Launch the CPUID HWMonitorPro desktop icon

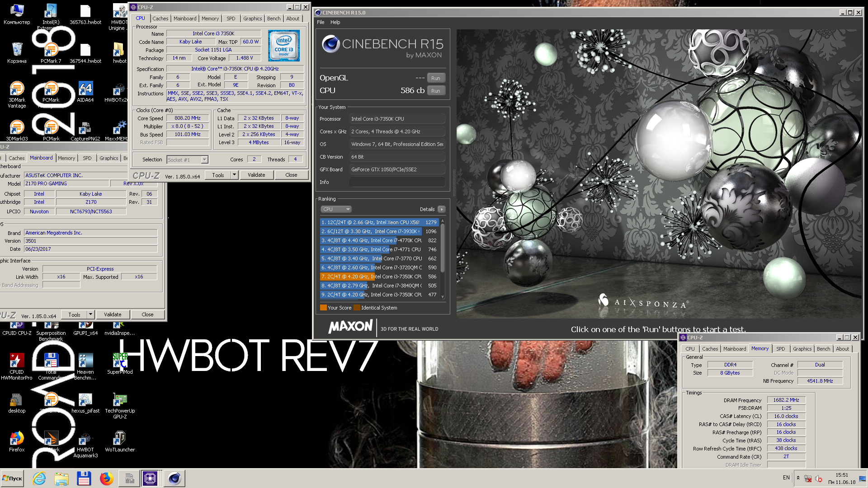click(x=17, y=366)
